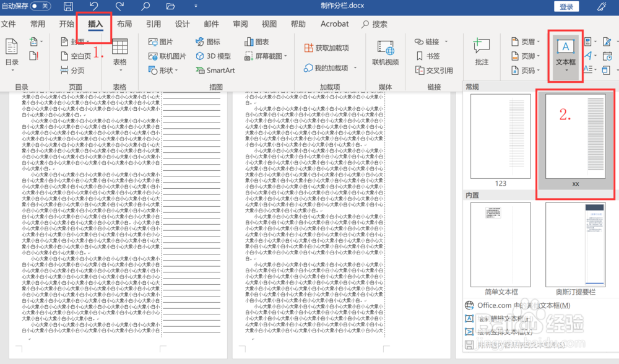This screenshot has height=364, width=619.
Task: Open the Acrobat ribbon tab
Action: pyautogui.click(x=334, y=24)
